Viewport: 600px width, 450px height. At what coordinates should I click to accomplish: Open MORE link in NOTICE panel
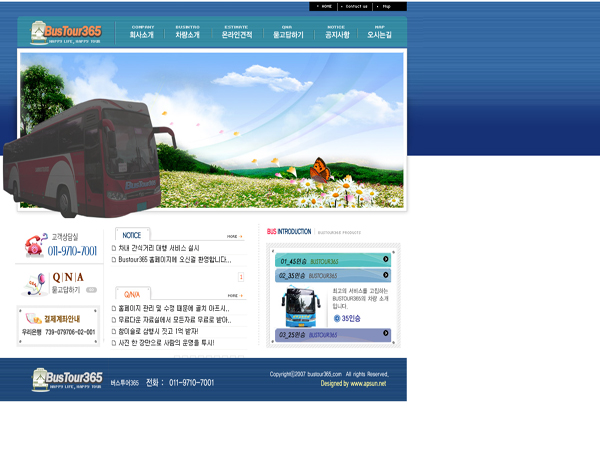[x=234, y=237]
